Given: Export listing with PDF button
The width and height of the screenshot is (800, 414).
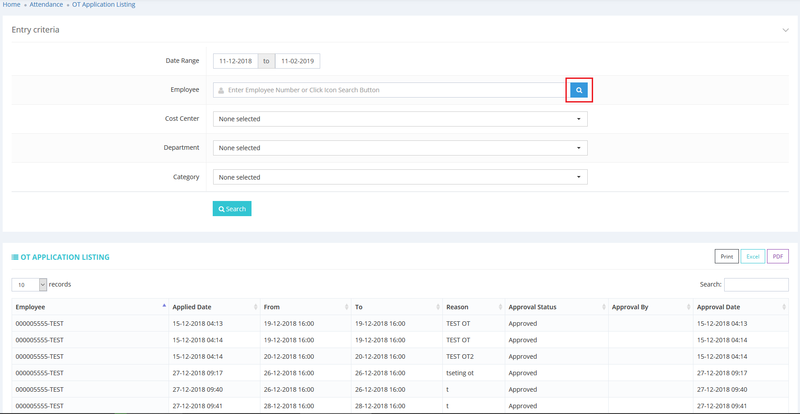Looking at the screenshot, I should pyautogui.click(x=778, y=257).
